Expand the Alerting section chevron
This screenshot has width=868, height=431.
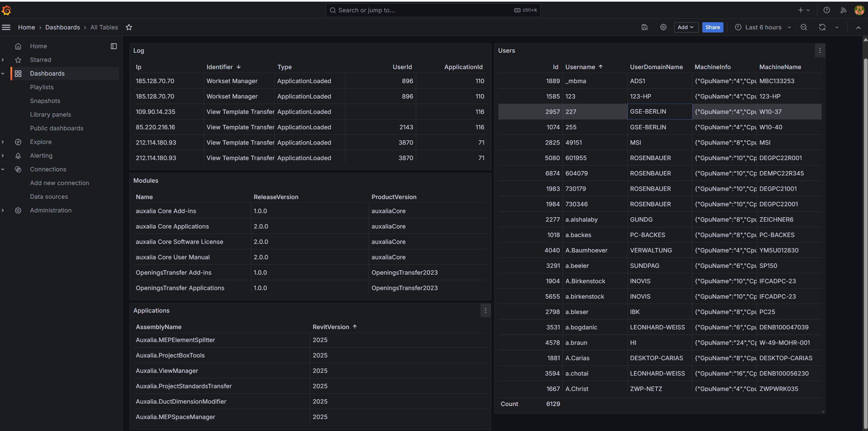[3, 156]
